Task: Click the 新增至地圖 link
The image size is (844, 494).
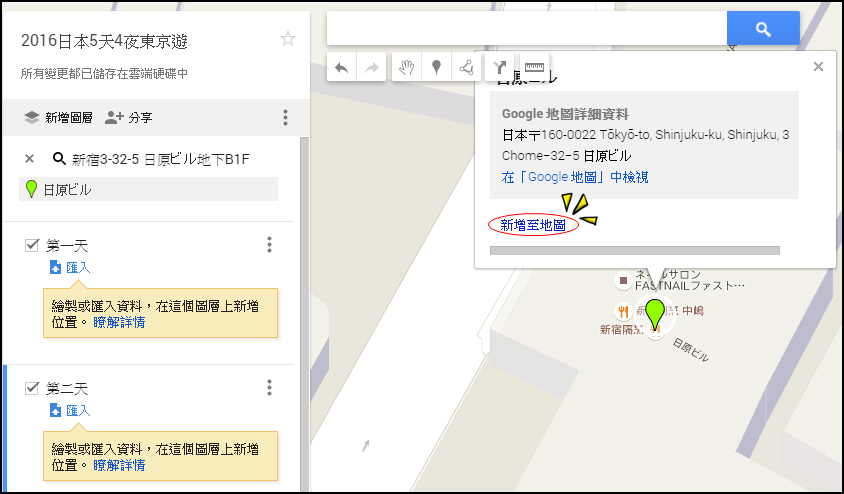Action: [x=533, y=225]
